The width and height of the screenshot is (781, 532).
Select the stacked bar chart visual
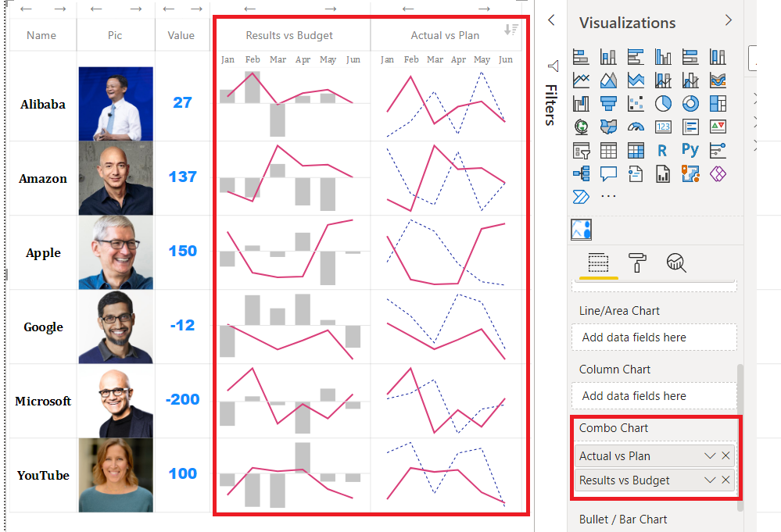tap(581, 57)
